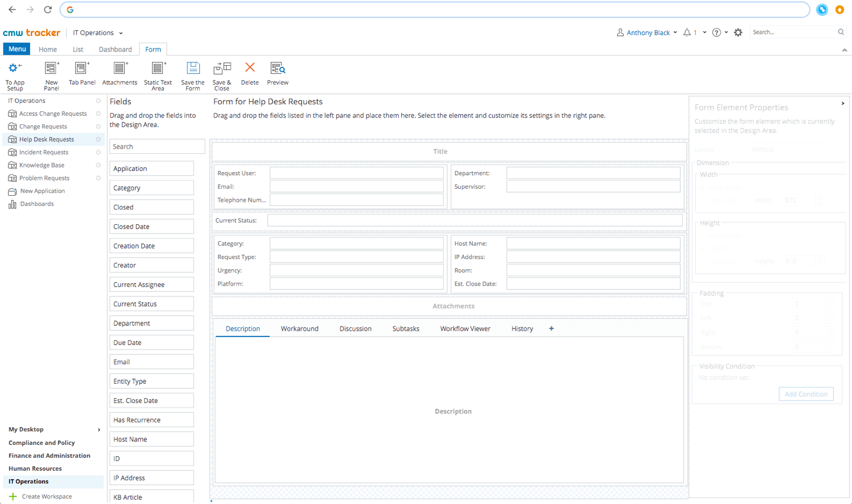This screenshot has width=852, height=504.
Task: Open the Discussion tab
Action: point(356,329)
